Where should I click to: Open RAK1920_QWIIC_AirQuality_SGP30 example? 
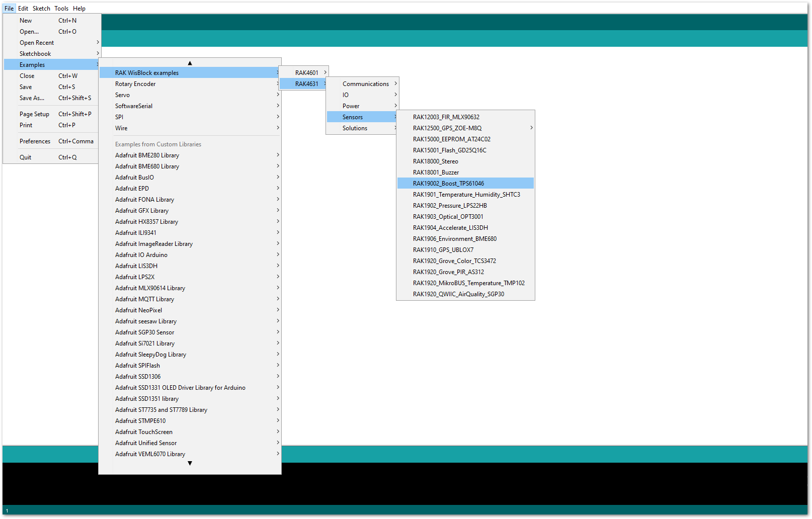click(465, 294)
